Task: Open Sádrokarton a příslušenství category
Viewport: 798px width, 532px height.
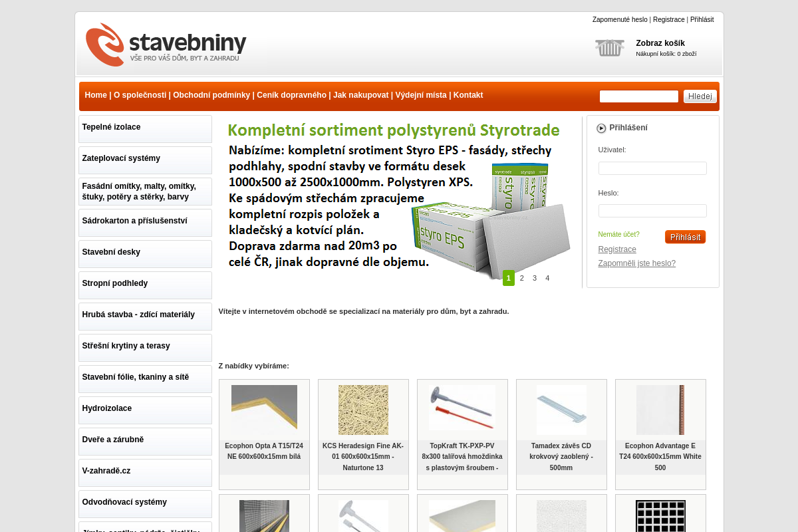Action: (x=145, y=223)
